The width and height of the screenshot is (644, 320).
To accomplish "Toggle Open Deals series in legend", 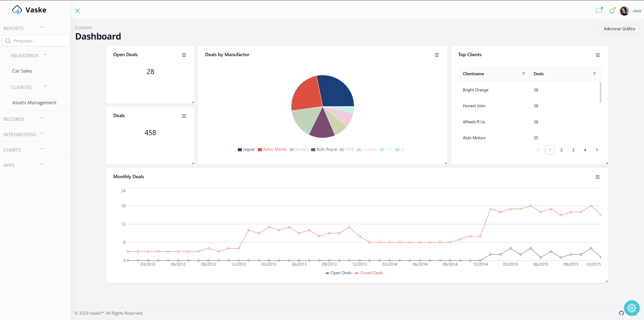I will [x=338, y=273].
